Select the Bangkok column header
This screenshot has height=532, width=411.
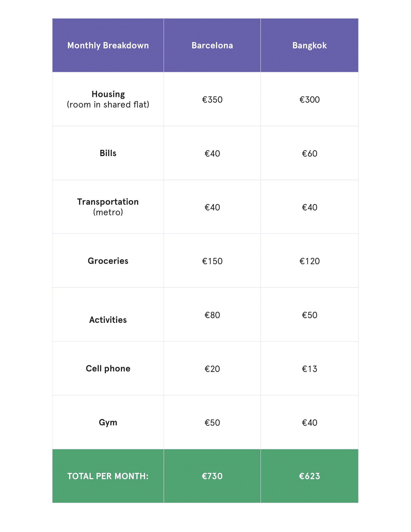(x=309, y=45)
